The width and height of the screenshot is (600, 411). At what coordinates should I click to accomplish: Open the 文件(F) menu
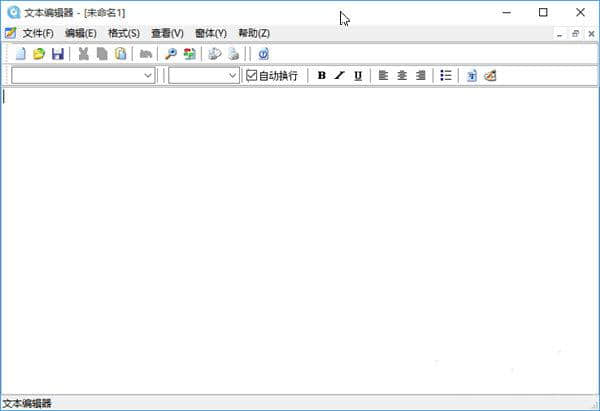click(x=38, y=33)
